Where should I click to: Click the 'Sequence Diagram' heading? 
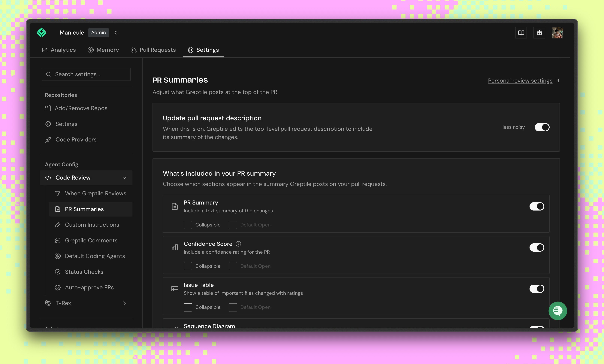(209, 326)
